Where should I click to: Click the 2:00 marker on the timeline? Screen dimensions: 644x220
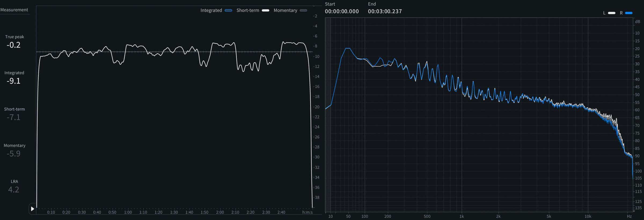[220, 212]
